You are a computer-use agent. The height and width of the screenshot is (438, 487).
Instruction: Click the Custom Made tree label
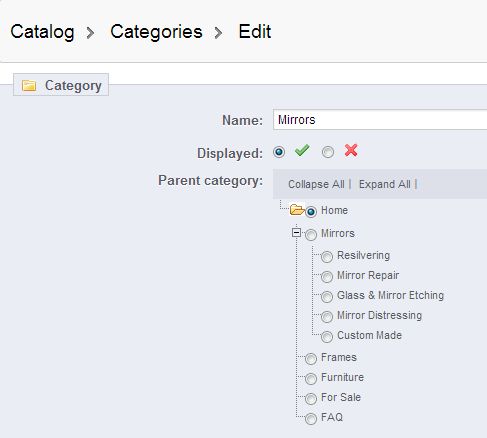click(x=369, y=335)
